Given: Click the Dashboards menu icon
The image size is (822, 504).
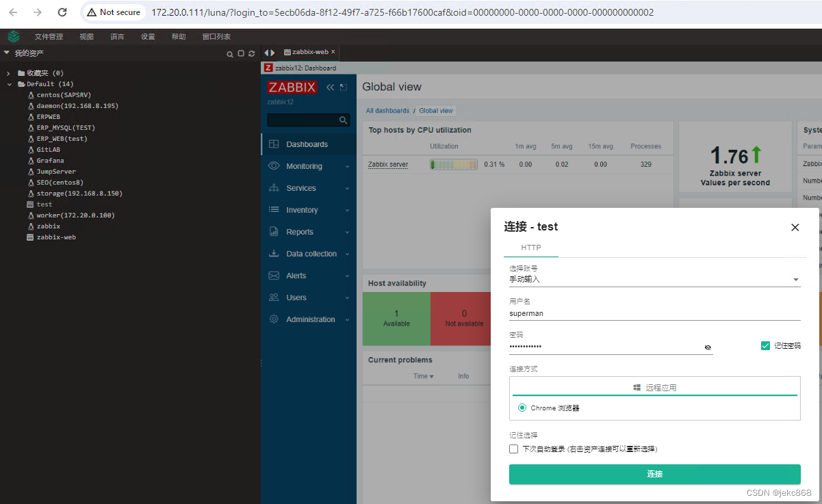Looking at the screenshot, I should pos(274,144).
